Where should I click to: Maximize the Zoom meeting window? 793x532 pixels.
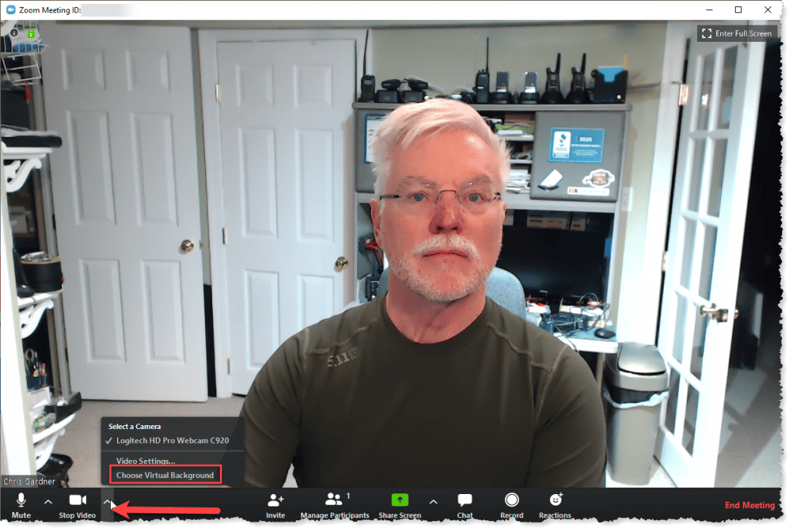[738, 9]
